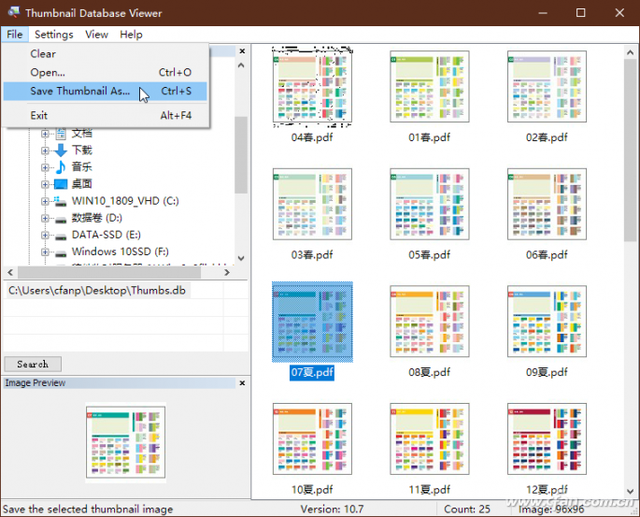
Task: Select the 01春.pdf thumbnail
Action: coord(429,86)
